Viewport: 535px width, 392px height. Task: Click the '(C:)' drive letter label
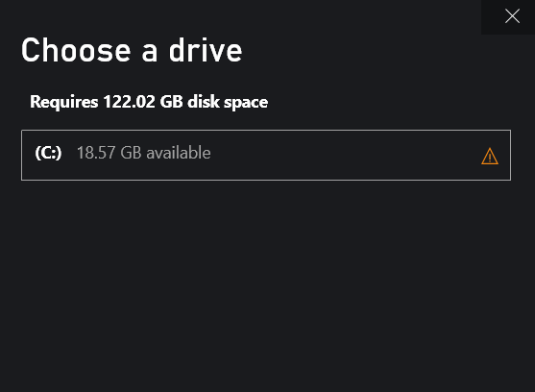pyautogui.click(x=48, y=153)
